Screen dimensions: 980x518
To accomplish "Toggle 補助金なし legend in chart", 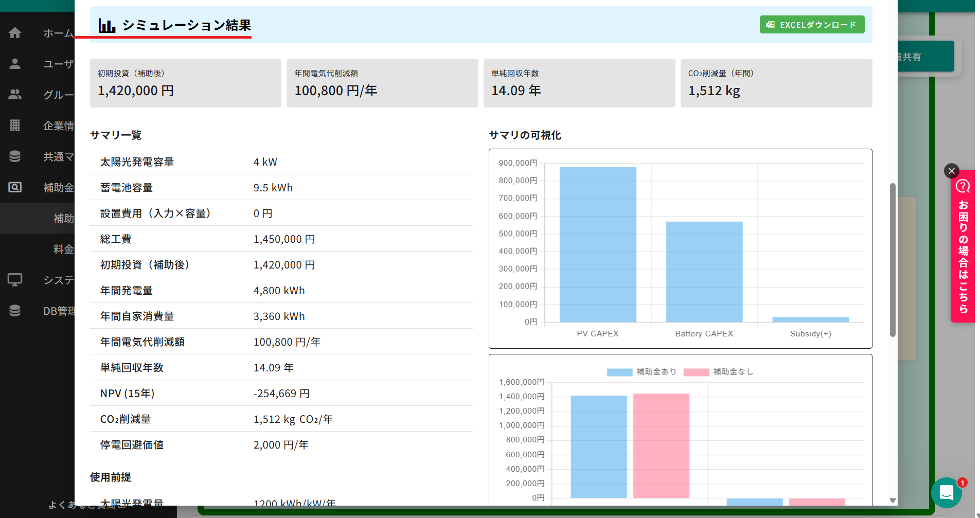I will [718, 372].
